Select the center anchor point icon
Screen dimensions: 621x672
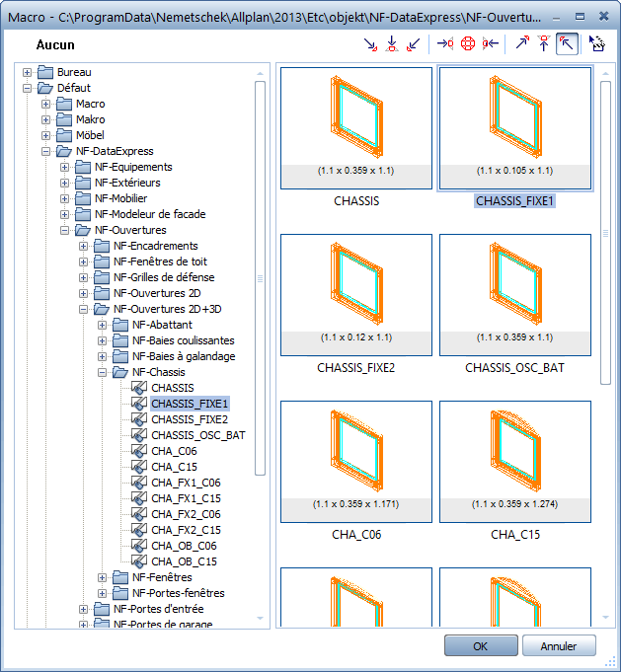pos(468,43)
